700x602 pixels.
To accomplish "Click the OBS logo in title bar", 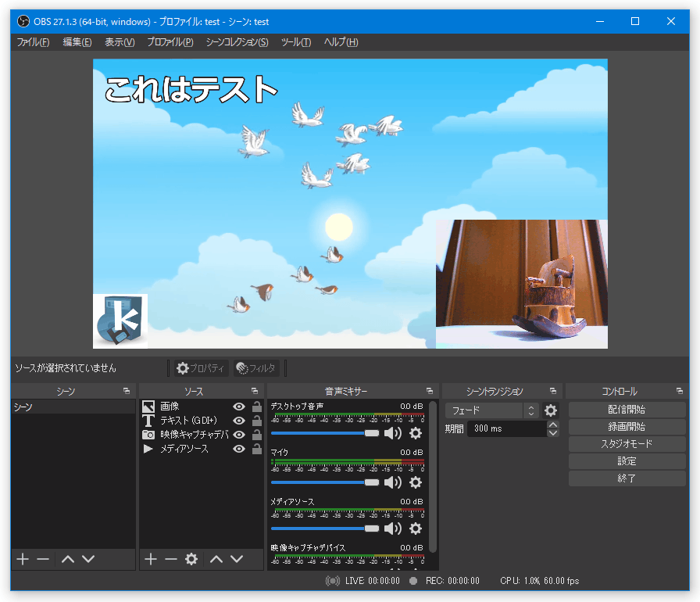I will pyautogui.click(x=23, y=21).
